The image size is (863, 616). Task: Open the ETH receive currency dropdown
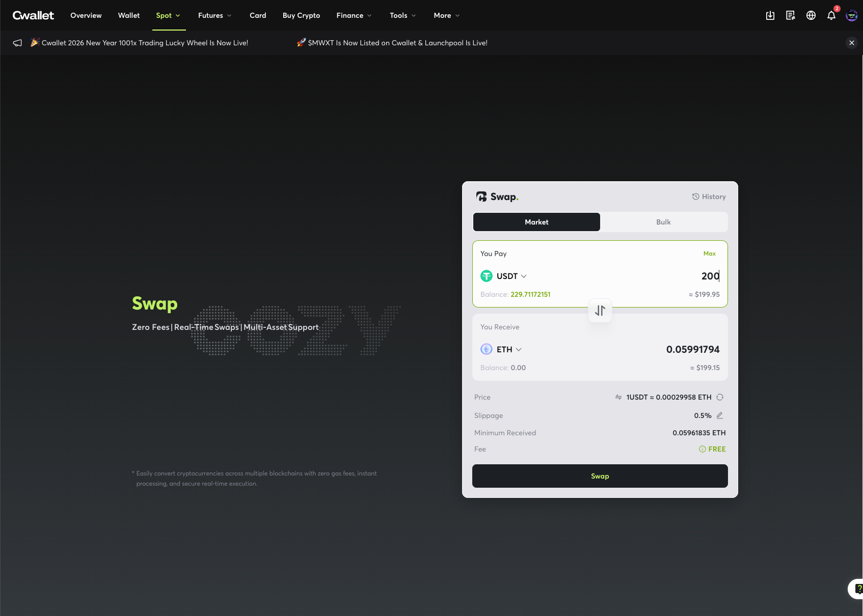[501, 349]
